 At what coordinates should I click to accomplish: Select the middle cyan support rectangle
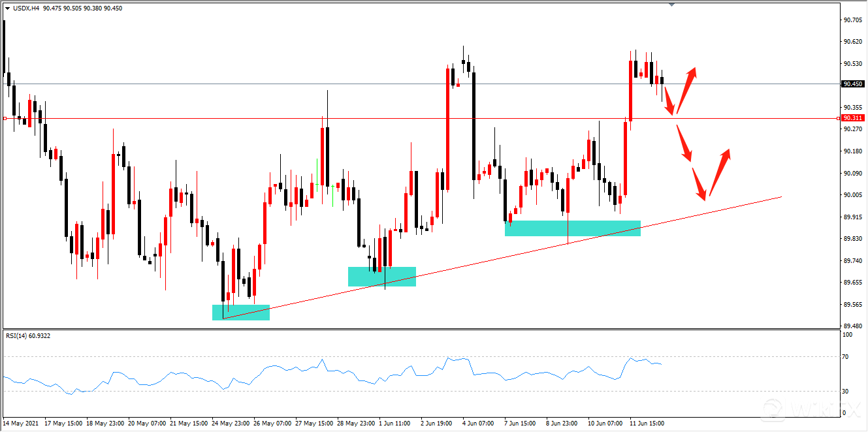coord(381,276)
